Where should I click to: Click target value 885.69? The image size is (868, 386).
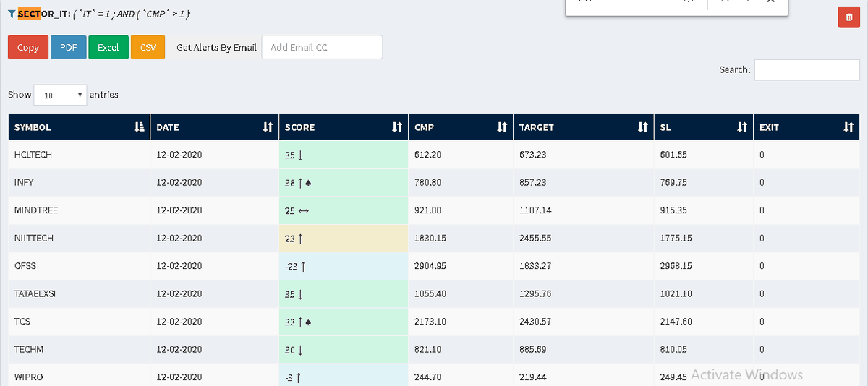pos(533,349)
